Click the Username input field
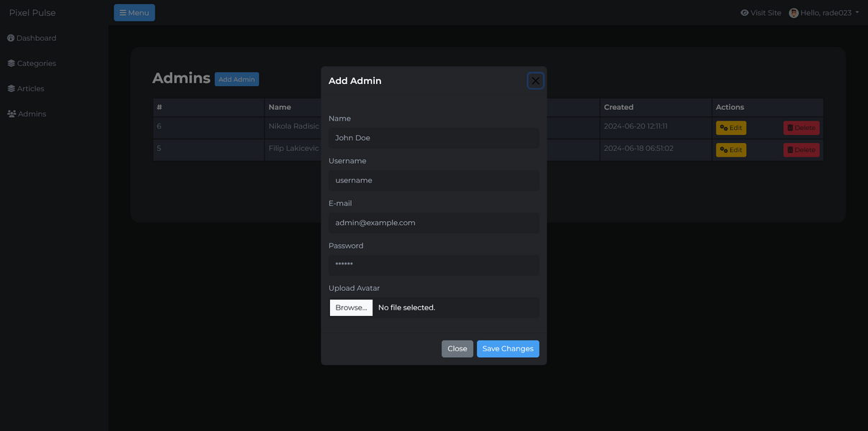The image size is (868, 431). coord(434,180)
